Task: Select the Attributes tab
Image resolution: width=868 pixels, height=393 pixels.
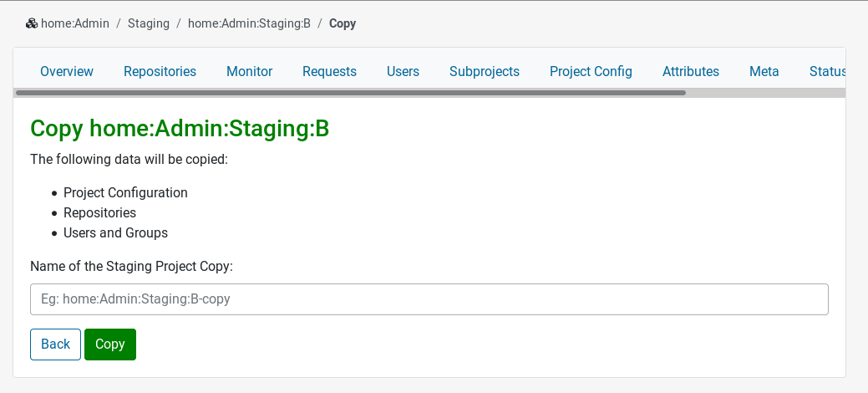Action: click(691, 72)
